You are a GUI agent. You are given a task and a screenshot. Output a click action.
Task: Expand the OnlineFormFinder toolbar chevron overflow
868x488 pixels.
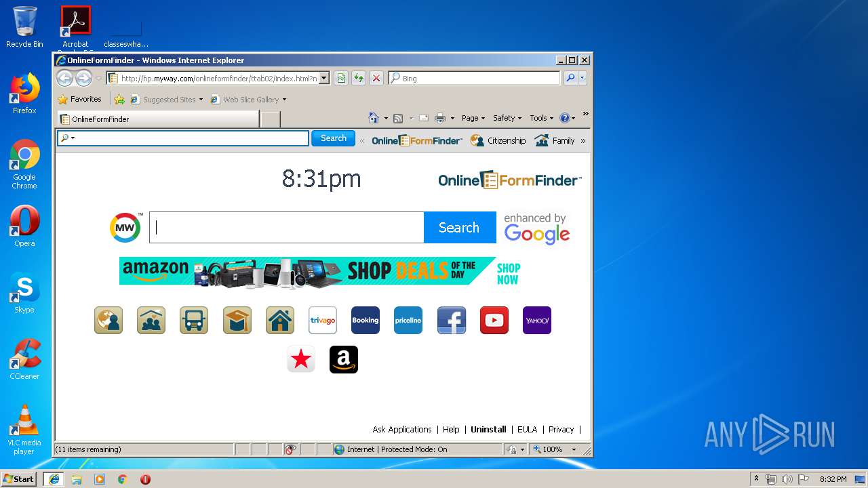point(583,141)
